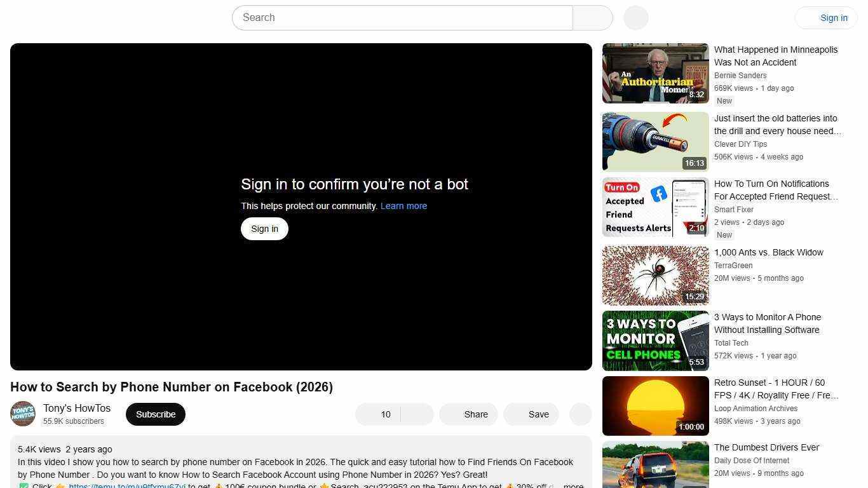Open the more actions three-dot menu
This screenshot has height=488, width=868.
click(x=580, y=414)
